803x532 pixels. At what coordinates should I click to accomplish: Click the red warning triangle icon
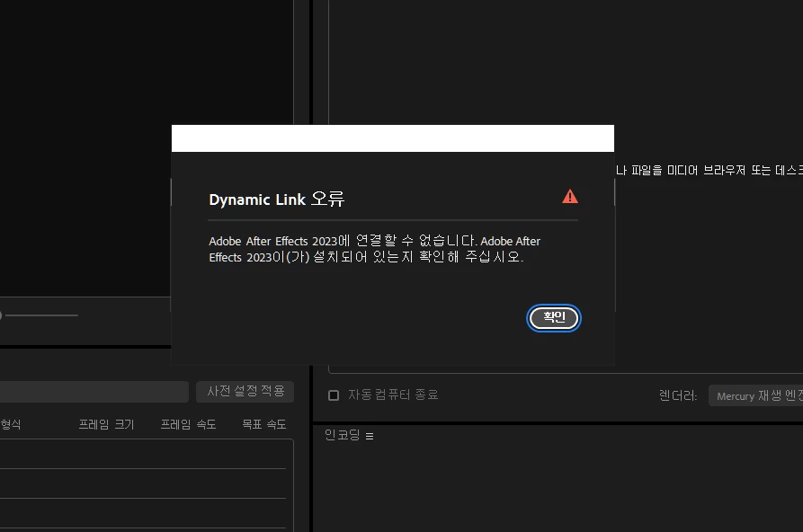570,197
